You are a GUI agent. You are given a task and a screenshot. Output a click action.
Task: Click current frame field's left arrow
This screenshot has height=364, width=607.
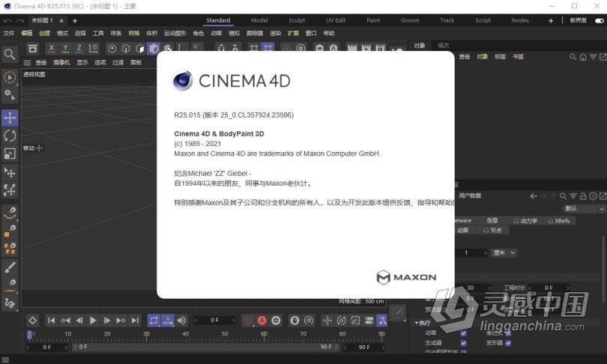pyautogui.click(x=196, y=321)
